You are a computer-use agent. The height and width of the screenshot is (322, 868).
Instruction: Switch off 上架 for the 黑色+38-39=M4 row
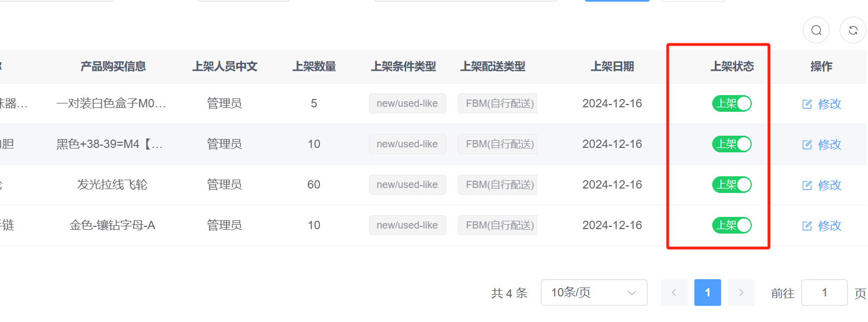732,144
